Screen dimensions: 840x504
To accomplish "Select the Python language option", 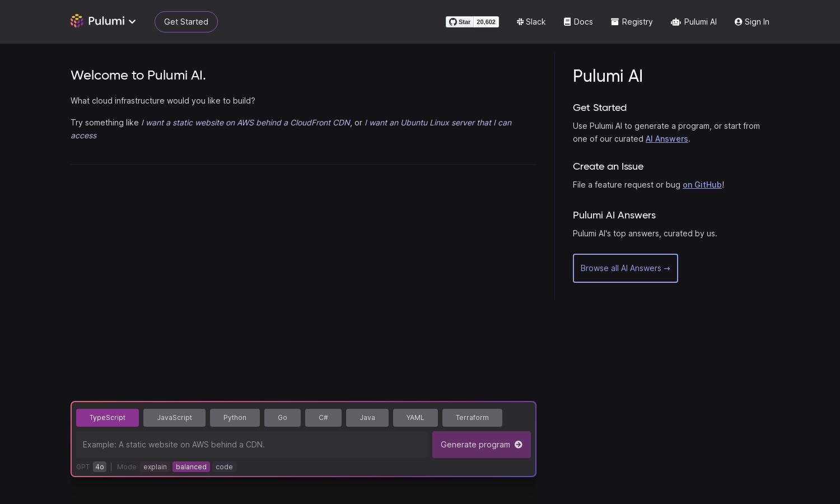I will 235,418.
